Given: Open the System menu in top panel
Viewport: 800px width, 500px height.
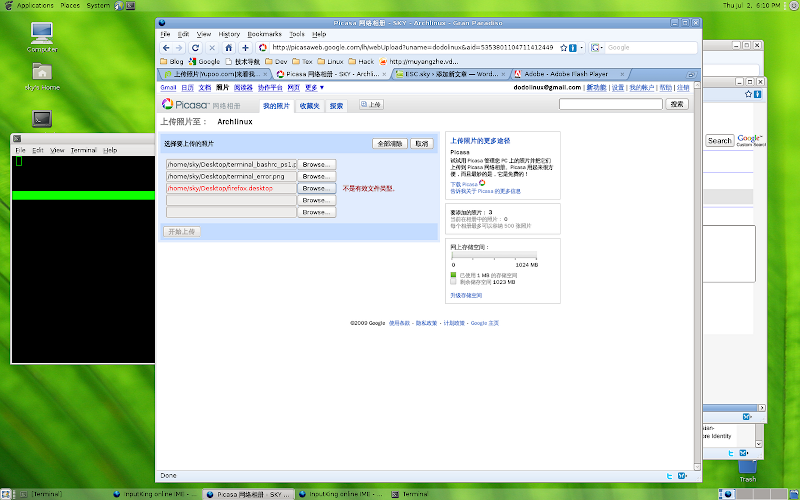Looking at the screenshot, I should (x=98, y=5).
